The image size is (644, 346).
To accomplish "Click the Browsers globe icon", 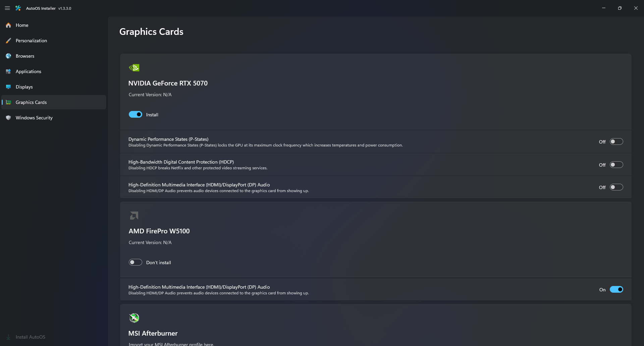I will pos(8,56).
